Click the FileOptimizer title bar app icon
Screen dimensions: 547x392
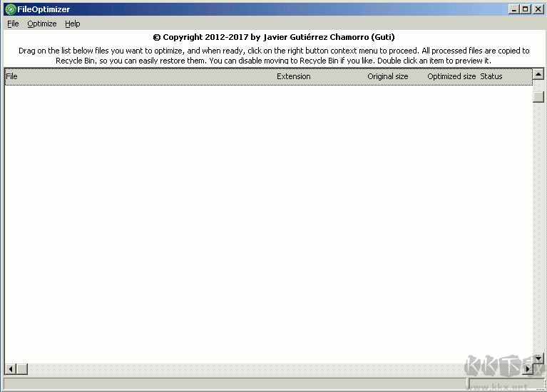coord(10,9)
